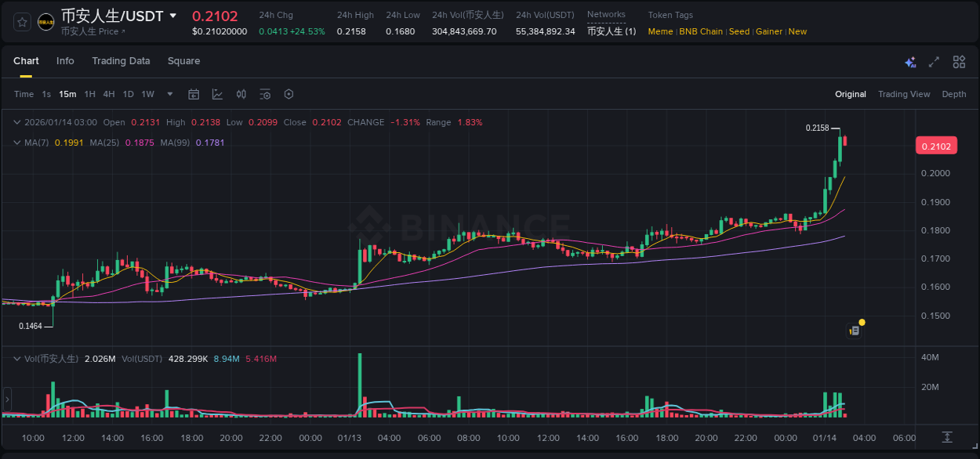Open additional time intervals dropdown arrow
980x459 pixels.
click(x=169, y=93)
